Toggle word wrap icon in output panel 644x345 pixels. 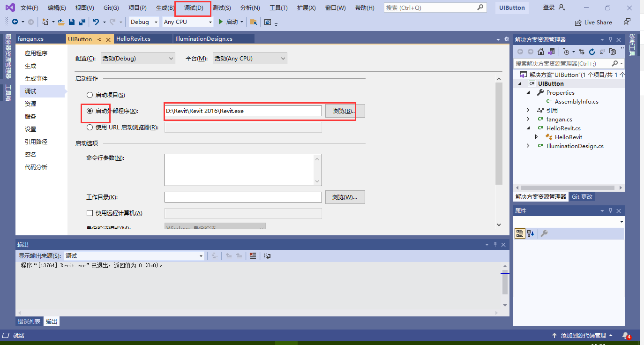point(267,256)
